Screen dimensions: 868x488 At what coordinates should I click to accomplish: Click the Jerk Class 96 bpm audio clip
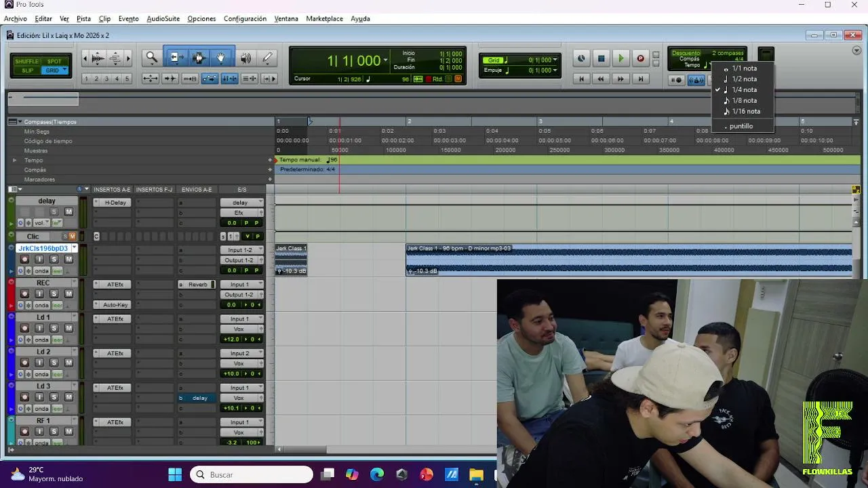click(x=629, y=260)
